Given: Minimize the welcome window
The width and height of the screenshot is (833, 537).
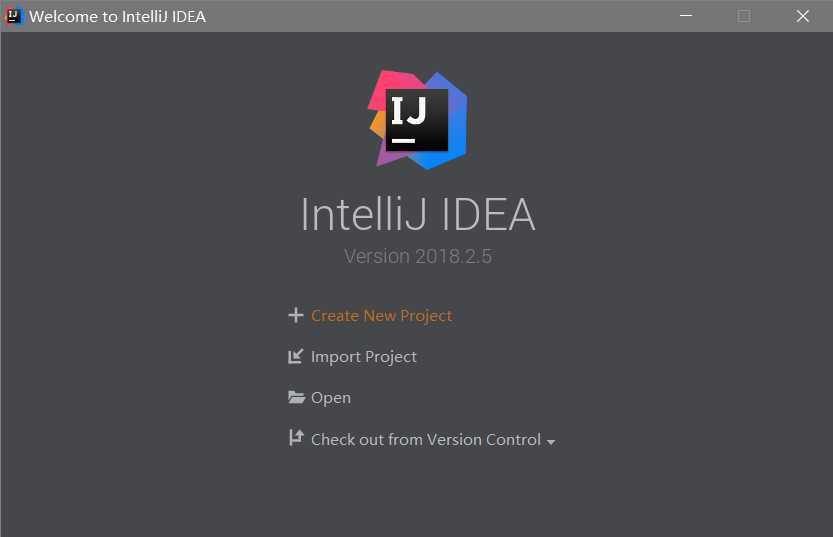Looking at the screenshot, I should point(686,16).
